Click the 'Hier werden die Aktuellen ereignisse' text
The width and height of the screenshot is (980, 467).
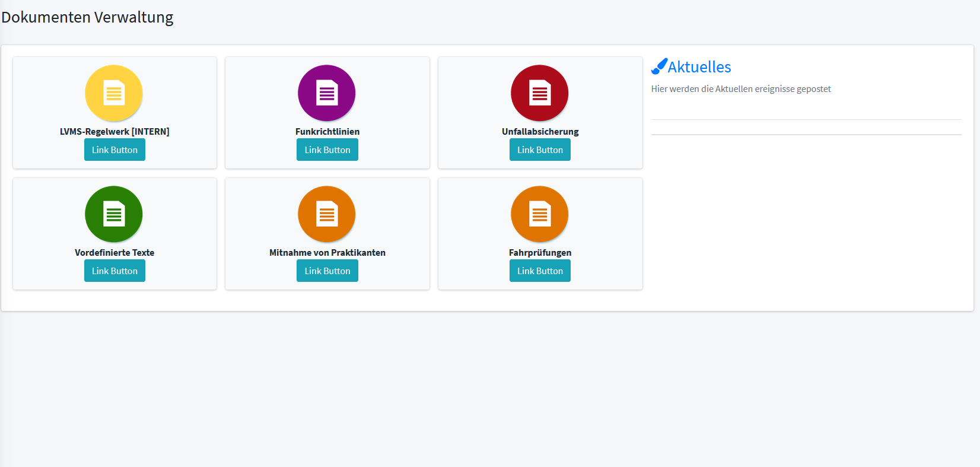click(741, 89)
